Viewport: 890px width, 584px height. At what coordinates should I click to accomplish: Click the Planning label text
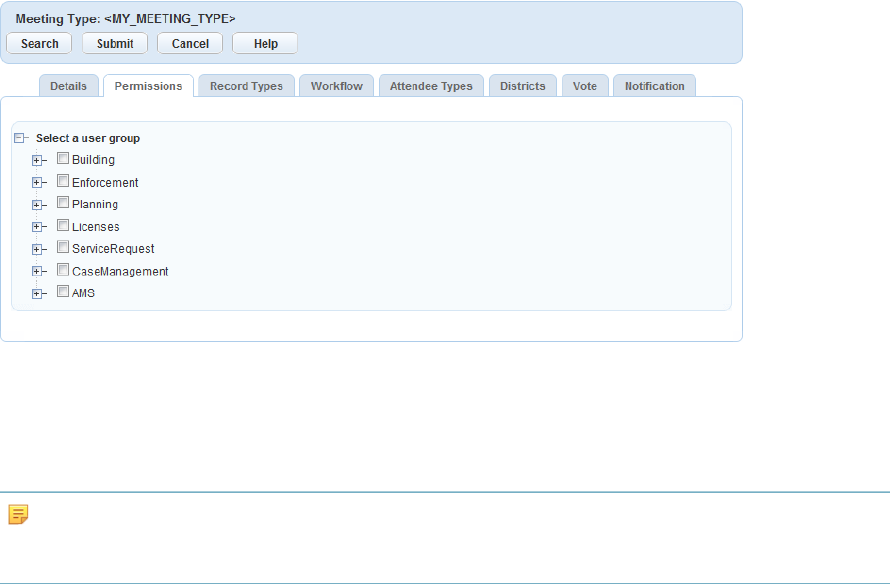pos(95,204)
